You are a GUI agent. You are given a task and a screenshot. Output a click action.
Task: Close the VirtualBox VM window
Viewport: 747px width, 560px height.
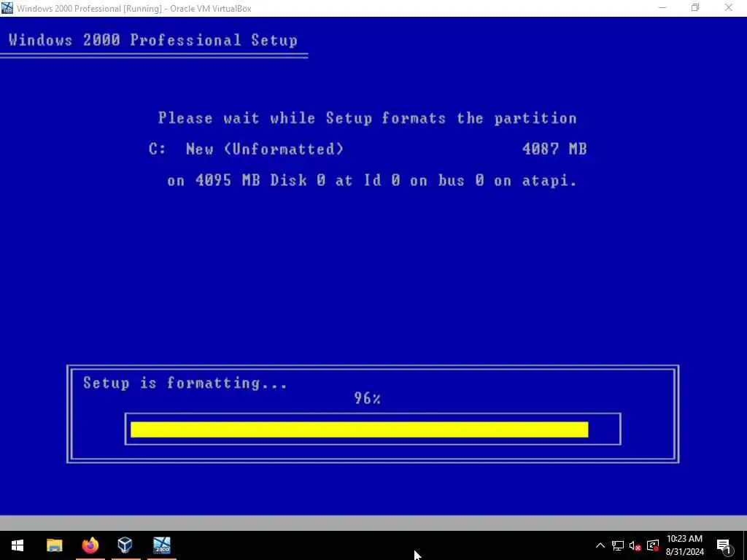729,8
